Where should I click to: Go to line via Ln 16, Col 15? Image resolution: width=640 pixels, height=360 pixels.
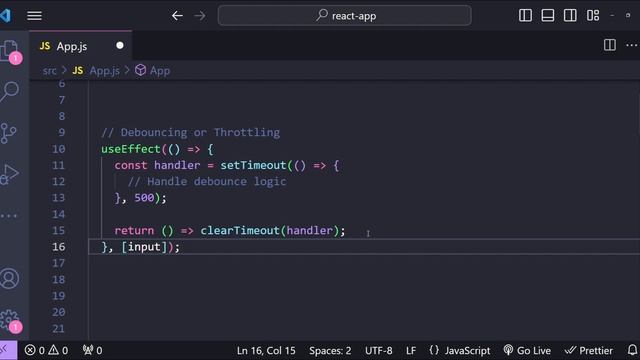coord(266,351)
